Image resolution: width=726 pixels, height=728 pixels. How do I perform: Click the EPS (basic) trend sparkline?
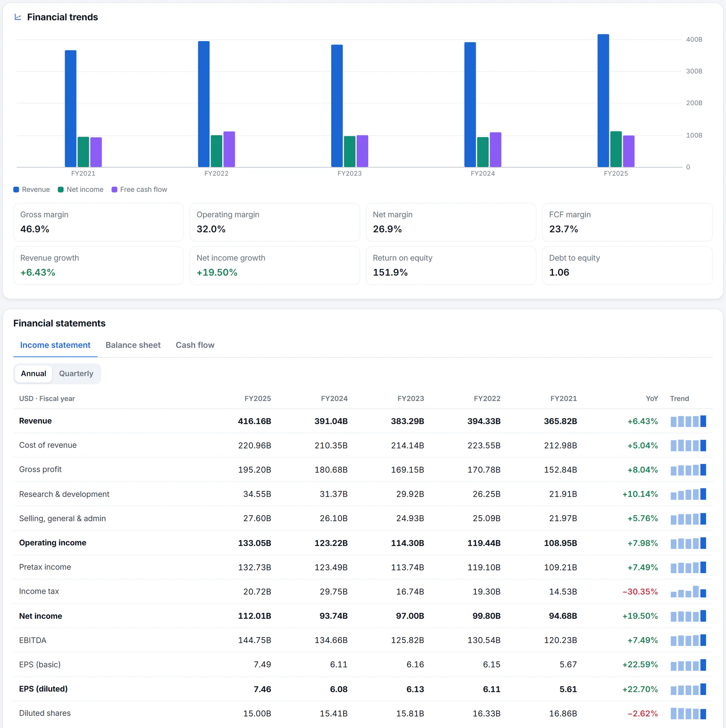point(688,665)
